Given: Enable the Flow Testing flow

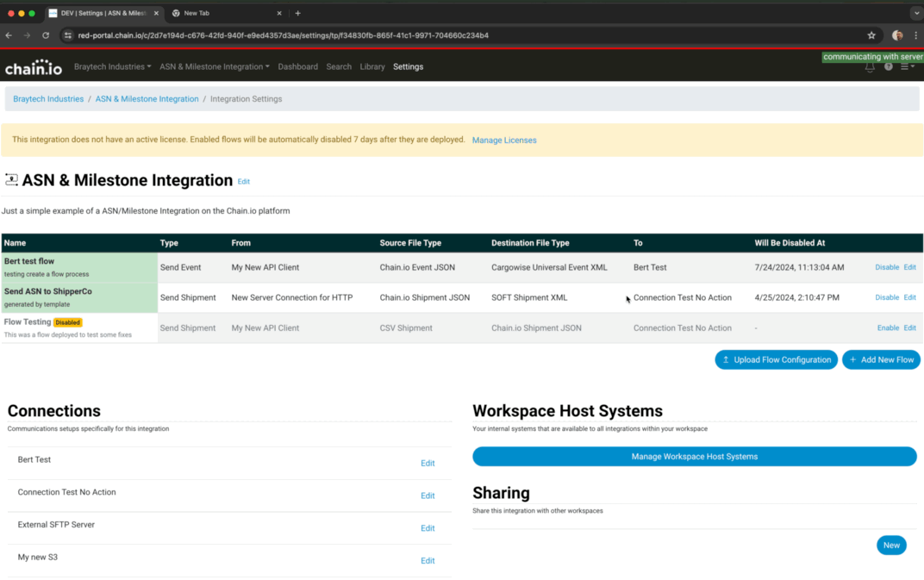Looking at the screenshot, I should [x=888, y=327].
